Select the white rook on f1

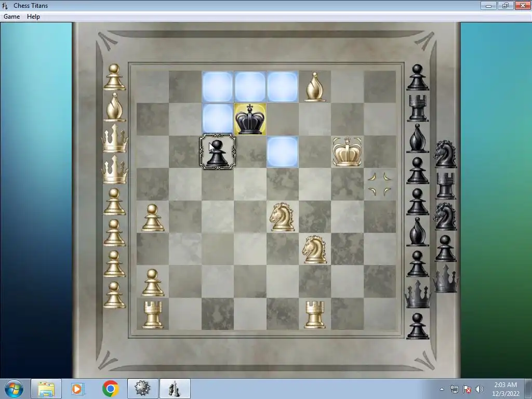tap(314, 314)
